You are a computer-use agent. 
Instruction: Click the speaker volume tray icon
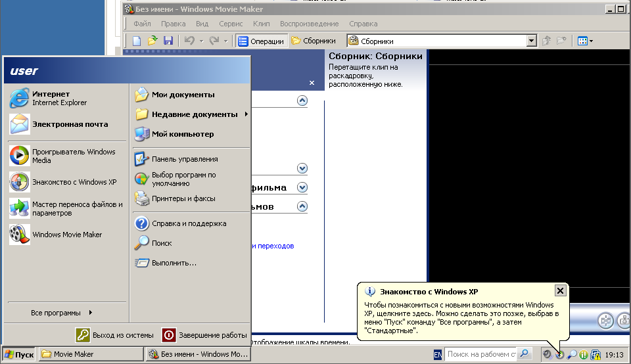(547, 355)
